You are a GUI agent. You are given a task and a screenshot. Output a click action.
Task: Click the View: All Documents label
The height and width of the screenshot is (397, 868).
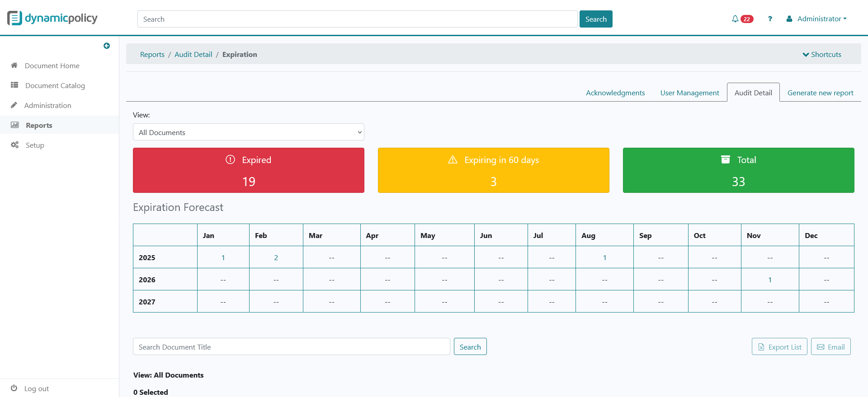tap(169, 375)
